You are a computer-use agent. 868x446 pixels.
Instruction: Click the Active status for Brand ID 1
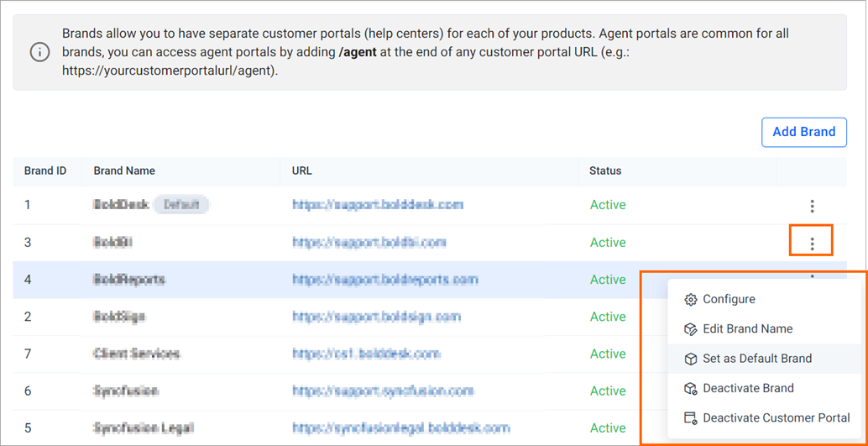(608, 205)
